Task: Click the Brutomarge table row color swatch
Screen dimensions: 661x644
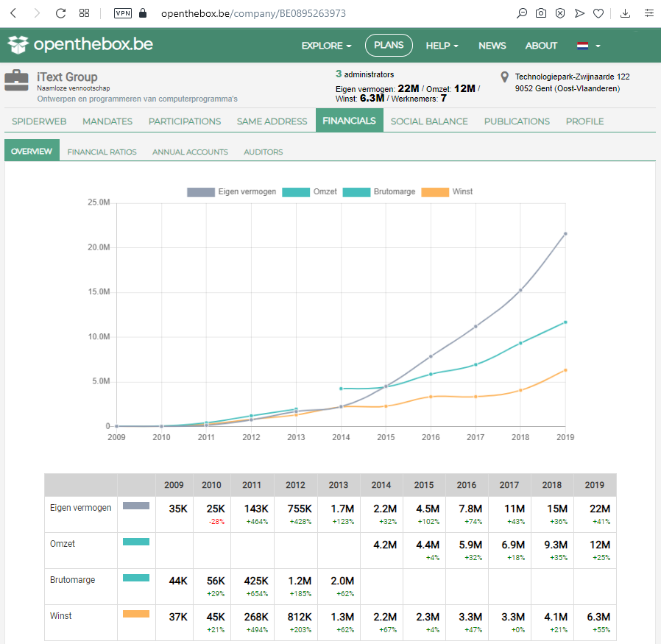Action: [136, 578]
